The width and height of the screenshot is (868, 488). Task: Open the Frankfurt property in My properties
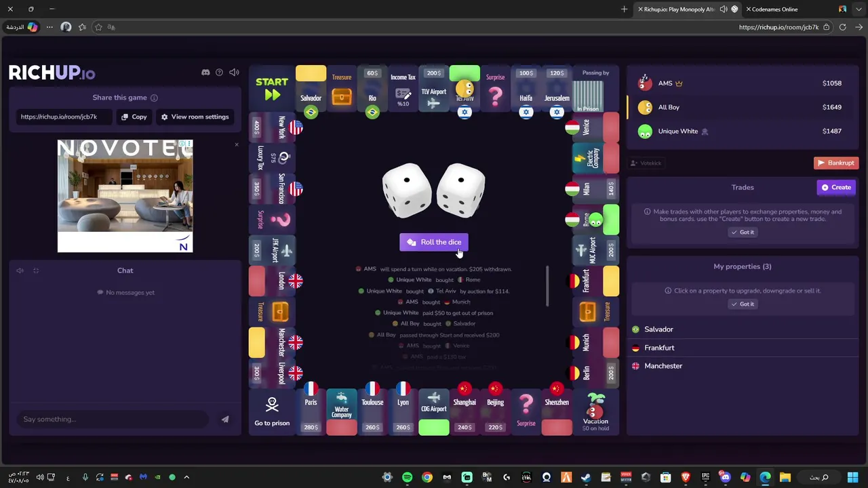click(743, 348)
